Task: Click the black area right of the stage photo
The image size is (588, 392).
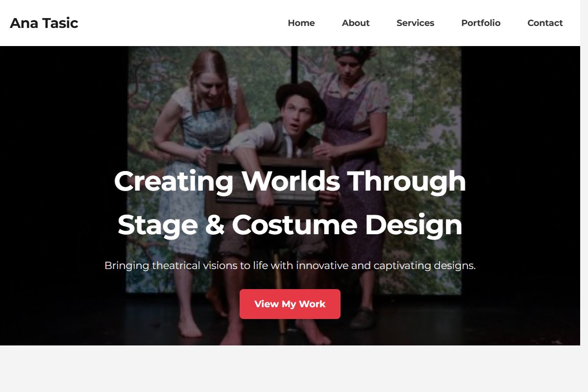Action: click(x=519, y=196)
